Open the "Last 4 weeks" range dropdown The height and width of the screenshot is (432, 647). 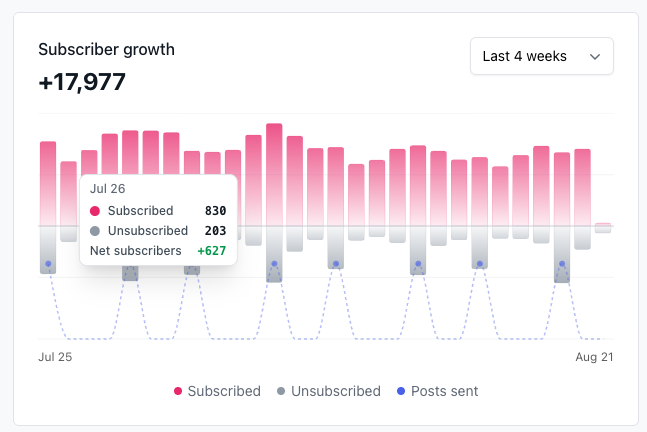541,56
